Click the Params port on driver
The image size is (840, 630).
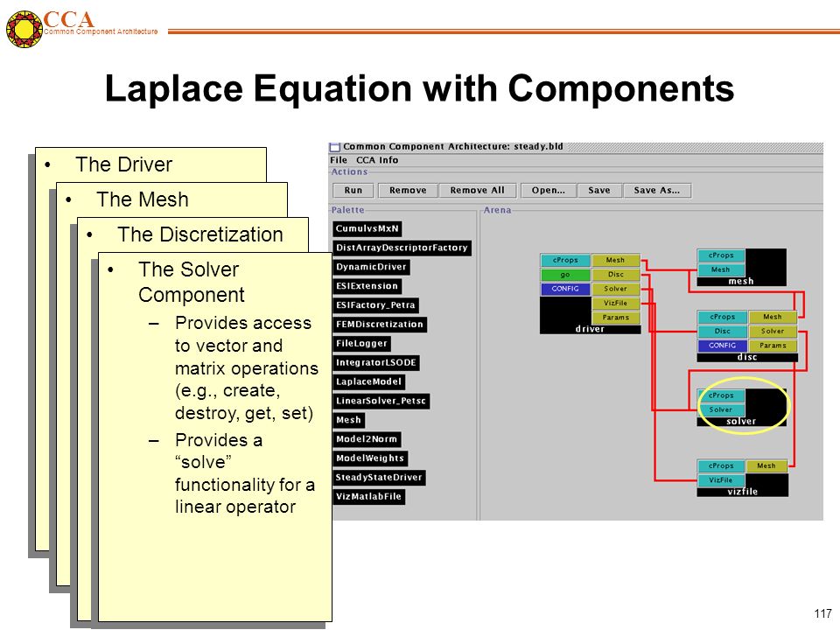click(615, 318)
